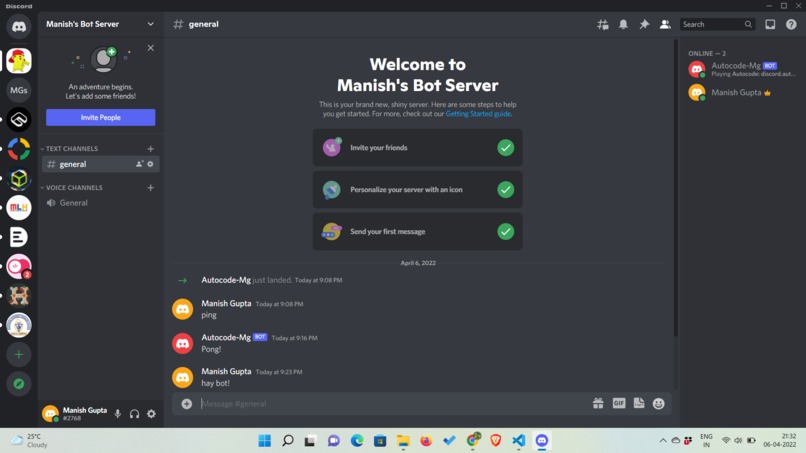Toggle member list icon
806x453 pixels.
pos(665,24)
